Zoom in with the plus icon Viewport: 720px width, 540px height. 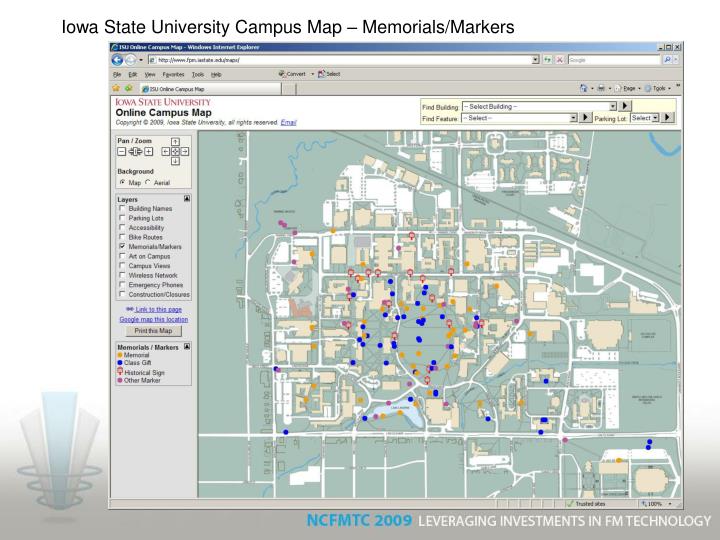tap(148, 152)
